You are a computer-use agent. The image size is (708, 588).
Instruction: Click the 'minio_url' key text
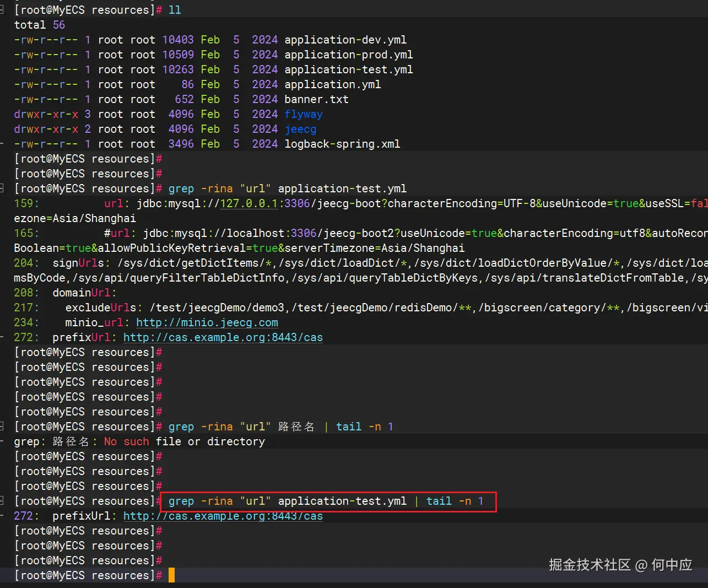[x=94, y=322]
